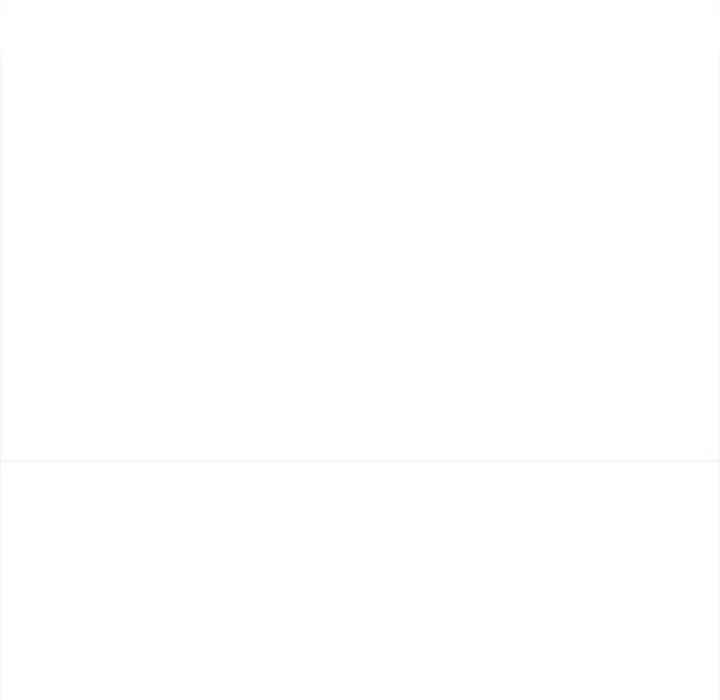Image resolution: width=720 pixels, height=700 pixels.
Task: Click the right border of the upper panel
Action: [719, 255]
